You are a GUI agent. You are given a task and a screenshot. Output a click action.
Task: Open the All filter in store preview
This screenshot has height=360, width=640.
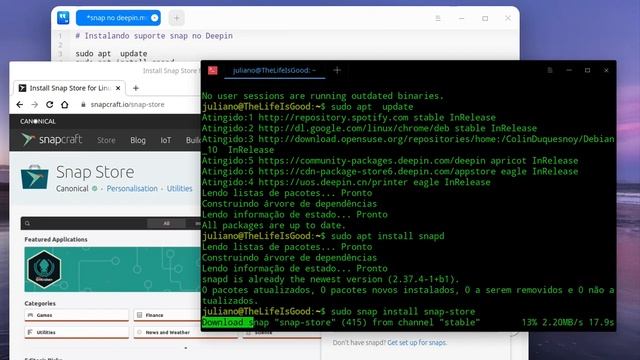[x=166, y=223]
